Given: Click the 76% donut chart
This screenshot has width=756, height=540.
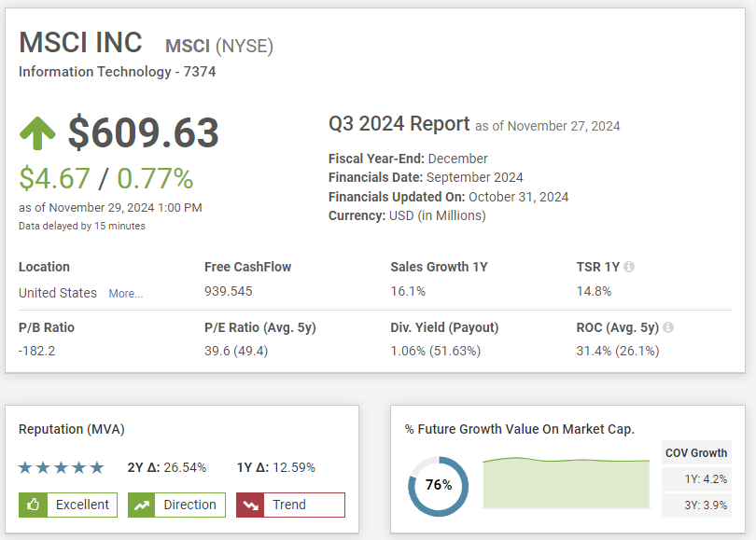Looking at the screenshot, I should tap(439, 486).
